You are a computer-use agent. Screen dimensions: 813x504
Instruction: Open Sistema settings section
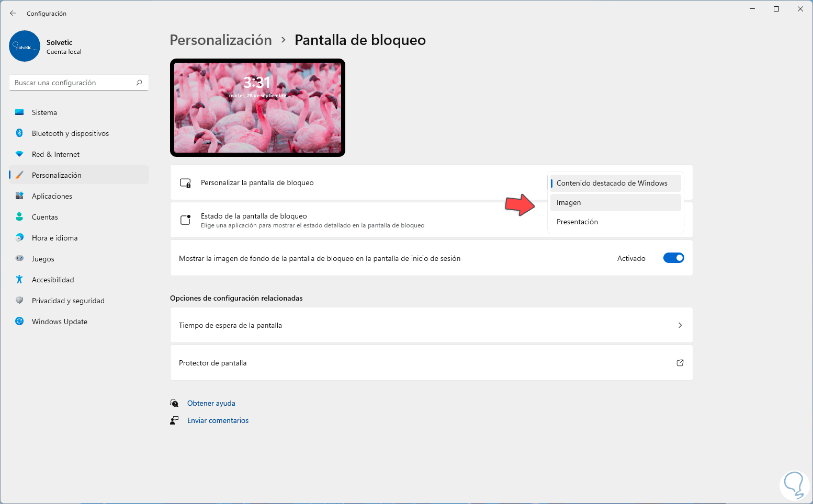pos(79,112)
